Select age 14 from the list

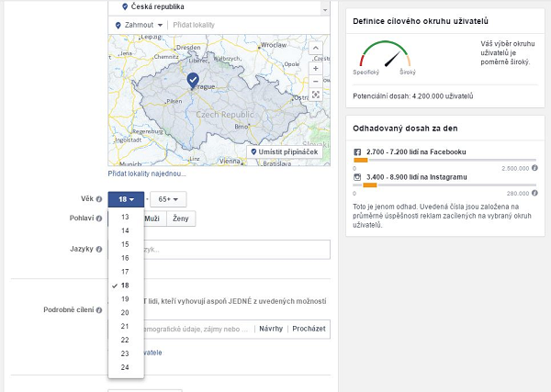click(126, 230)
